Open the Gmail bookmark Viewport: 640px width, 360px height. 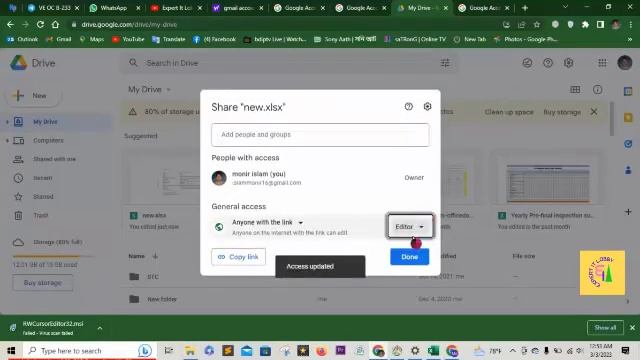[59, 39]
